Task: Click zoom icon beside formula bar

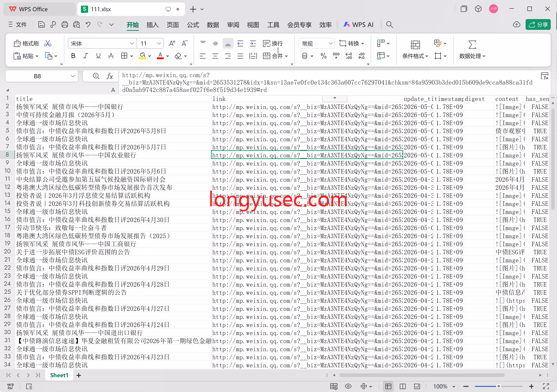Action: pos(96,76)
